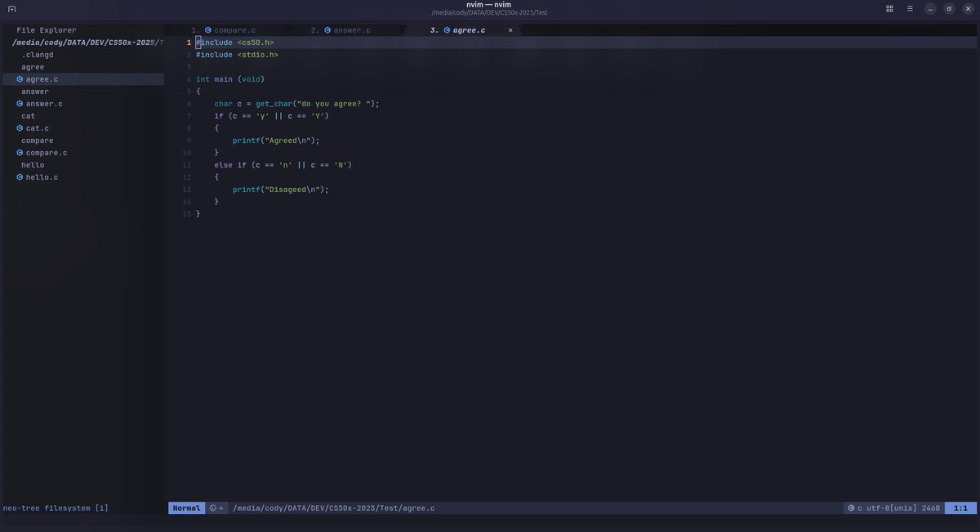Place cursor on #include <cs50.h> line
This screenshot has height=532, width=980.
click(235, 42)
